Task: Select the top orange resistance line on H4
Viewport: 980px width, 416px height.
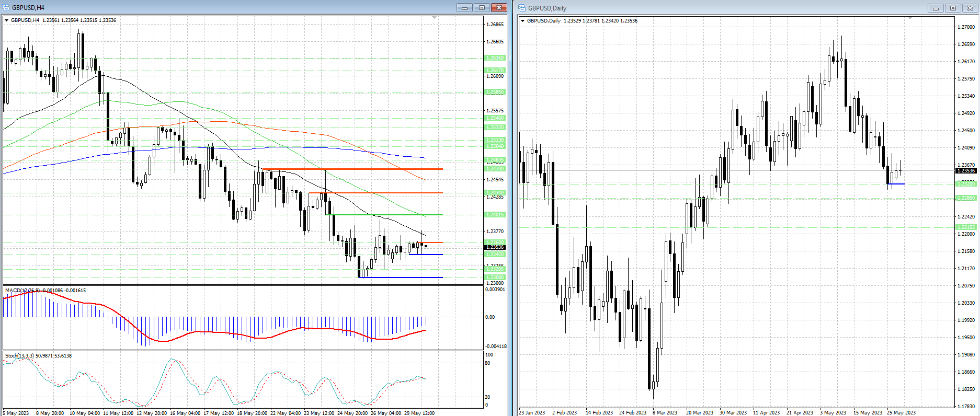Action: click(366, 169)
